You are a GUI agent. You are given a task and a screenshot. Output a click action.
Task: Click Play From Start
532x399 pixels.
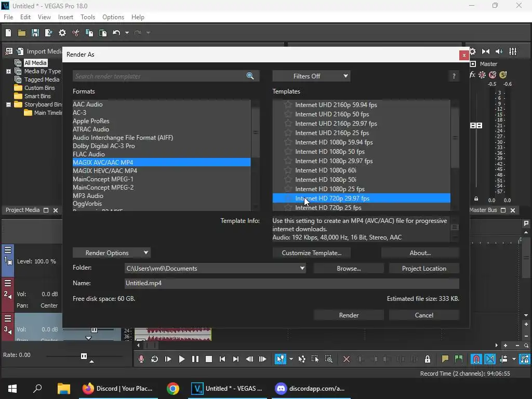168,359
